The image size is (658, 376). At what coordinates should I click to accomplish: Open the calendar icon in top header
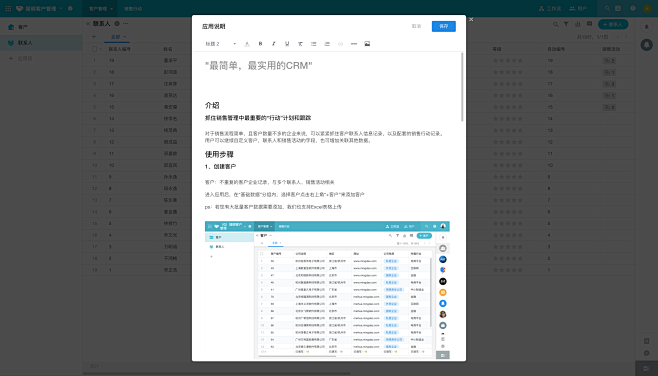click(x=618, y=8)
